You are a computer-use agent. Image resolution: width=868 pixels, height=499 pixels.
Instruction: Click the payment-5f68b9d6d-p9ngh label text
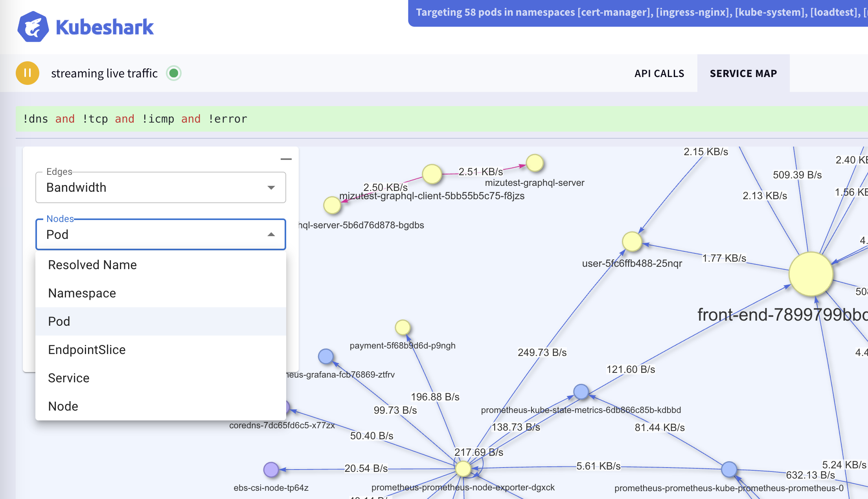[x=403, y=345]
